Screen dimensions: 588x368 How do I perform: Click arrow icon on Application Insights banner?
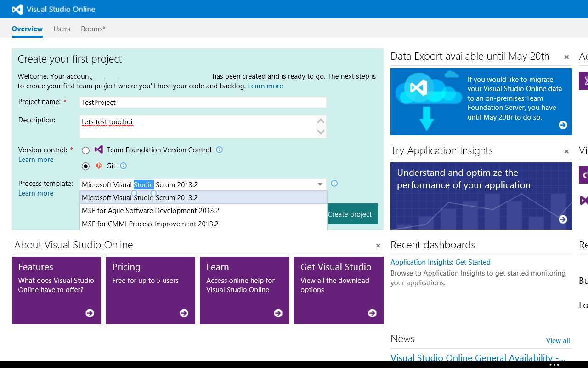tap(563, 219)
